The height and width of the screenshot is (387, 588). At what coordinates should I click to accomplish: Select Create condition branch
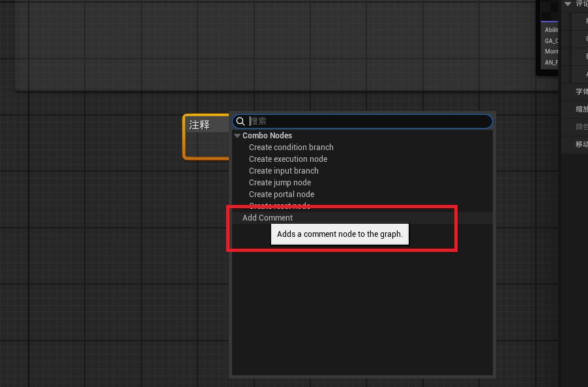(291, 147)
